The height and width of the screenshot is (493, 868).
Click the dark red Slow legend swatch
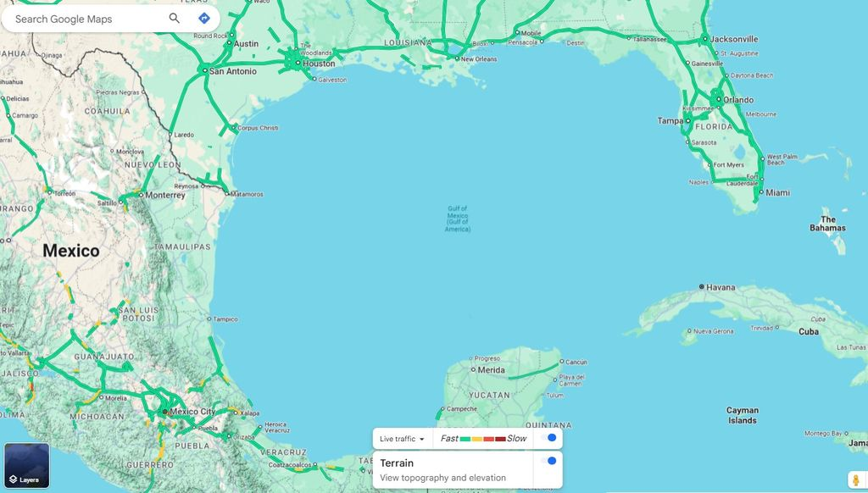click(x=500, y=439)
